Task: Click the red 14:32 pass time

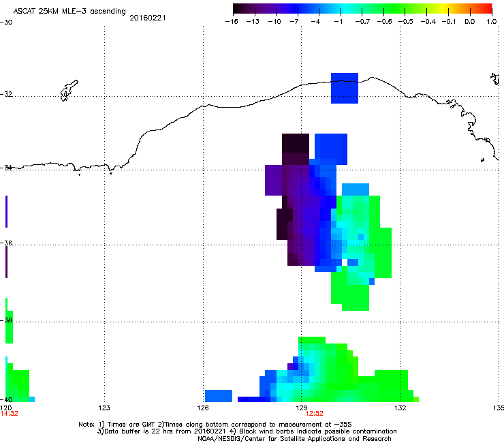Action: (9, 414)
